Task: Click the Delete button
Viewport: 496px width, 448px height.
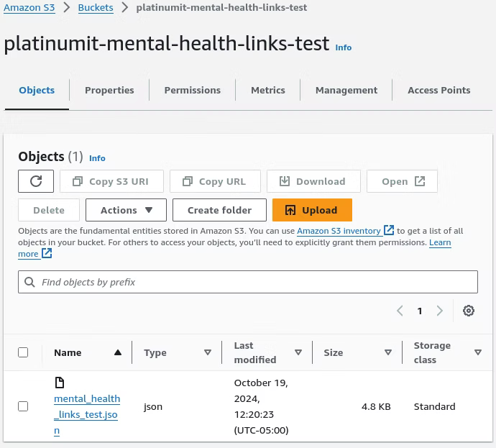Action: (49, 210)
